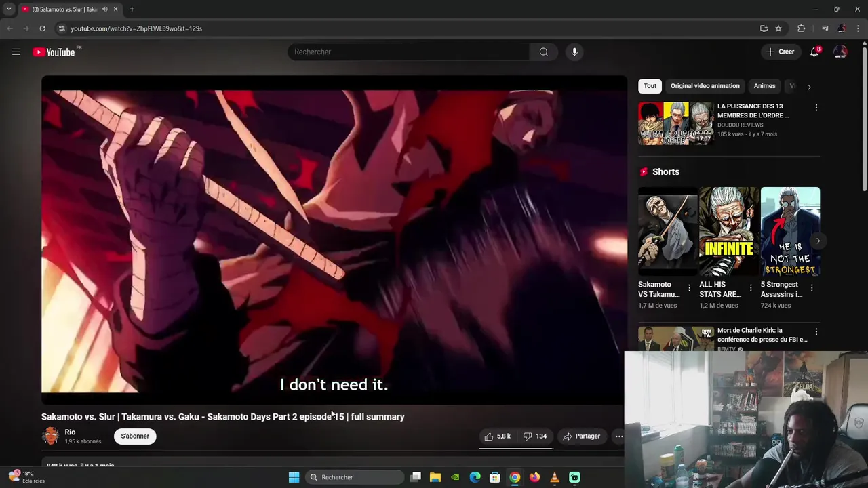This screenshot has width=868, height=488.
Task: Select the Animes filter chip
Action: pyautogui.click(x=764, y=86)
